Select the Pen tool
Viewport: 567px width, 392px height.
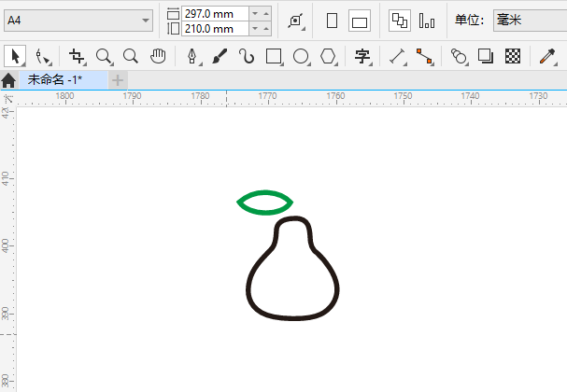[x=192, y=57]
